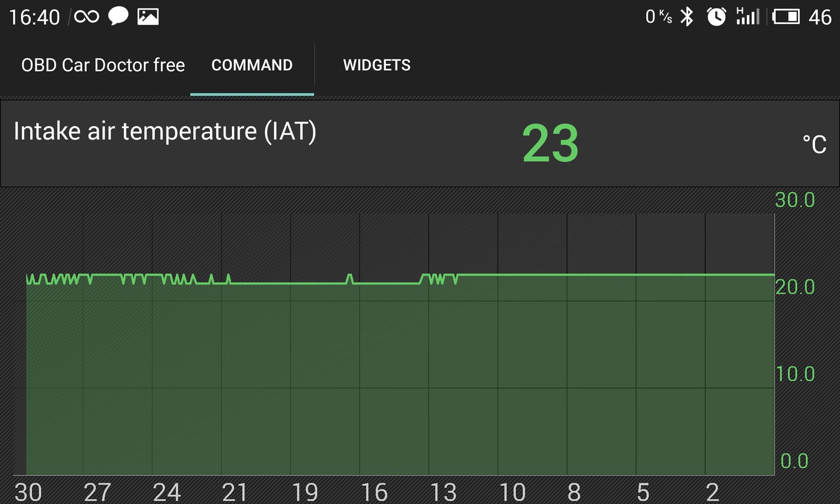Tap the °C unit label

point(814,145)
